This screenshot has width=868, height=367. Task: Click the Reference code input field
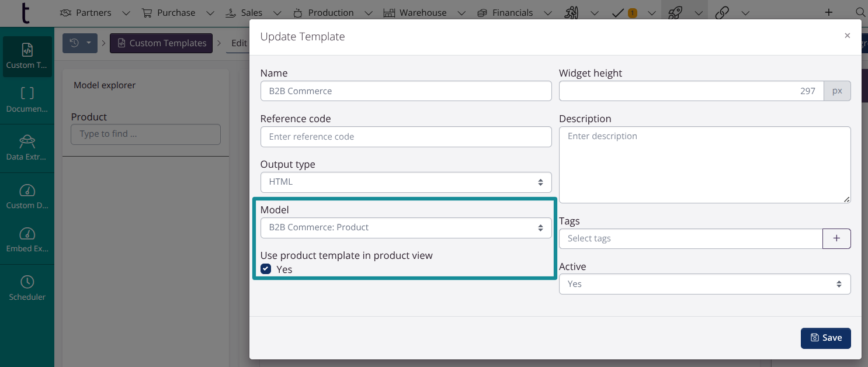pos(405,137)
